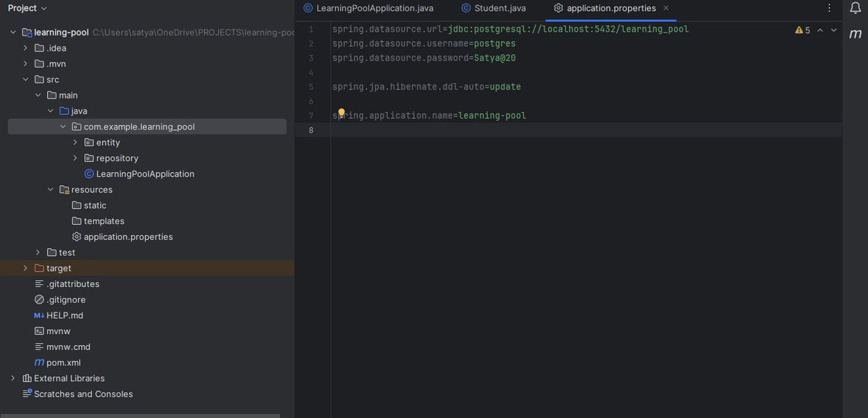Collapse the java folder
The width and height of the screenshot is (868, 418).
(51, 111)
